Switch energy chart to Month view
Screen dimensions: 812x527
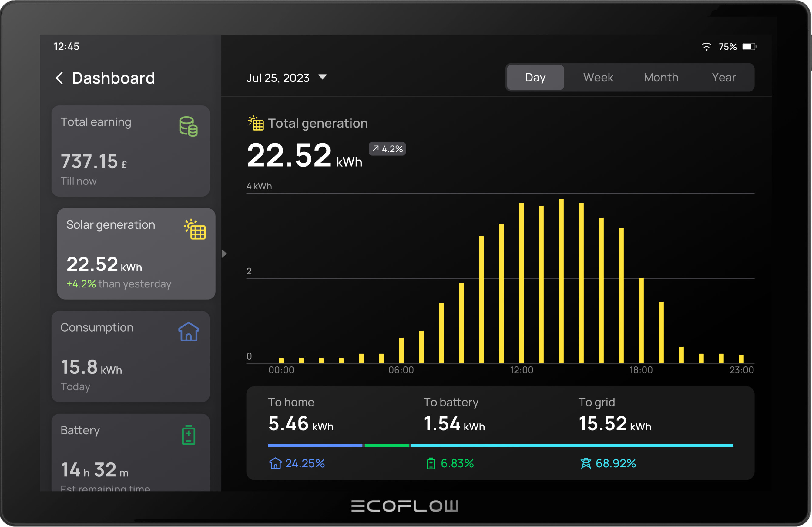660,77
